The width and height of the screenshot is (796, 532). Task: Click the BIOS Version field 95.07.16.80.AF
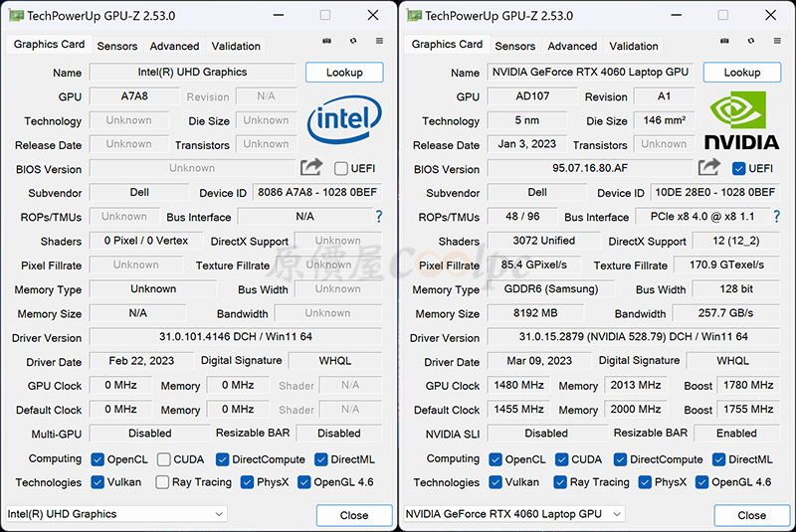pos(590,168)
